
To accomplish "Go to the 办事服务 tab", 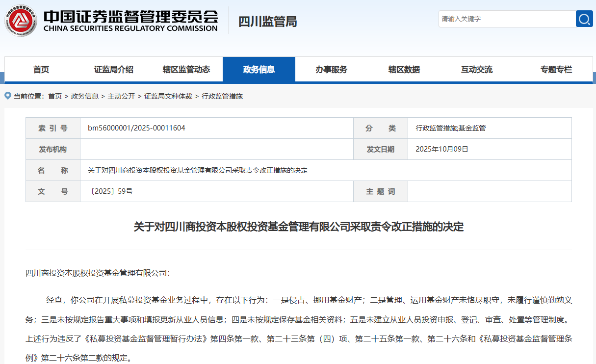I will coord(331,70).
